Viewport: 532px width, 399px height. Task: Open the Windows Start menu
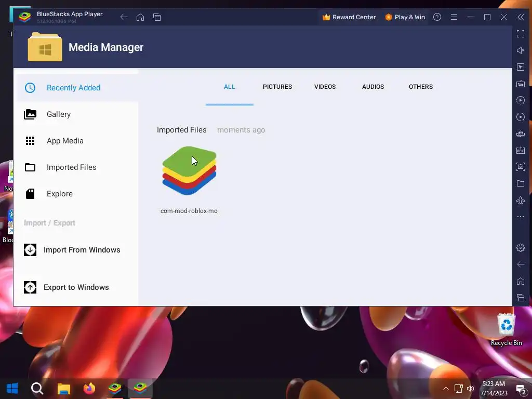pyautogui.click(x=12, y=389)
